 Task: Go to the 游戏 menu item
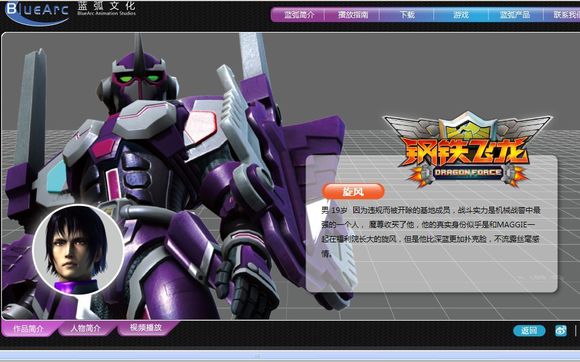tap(461, 15)
